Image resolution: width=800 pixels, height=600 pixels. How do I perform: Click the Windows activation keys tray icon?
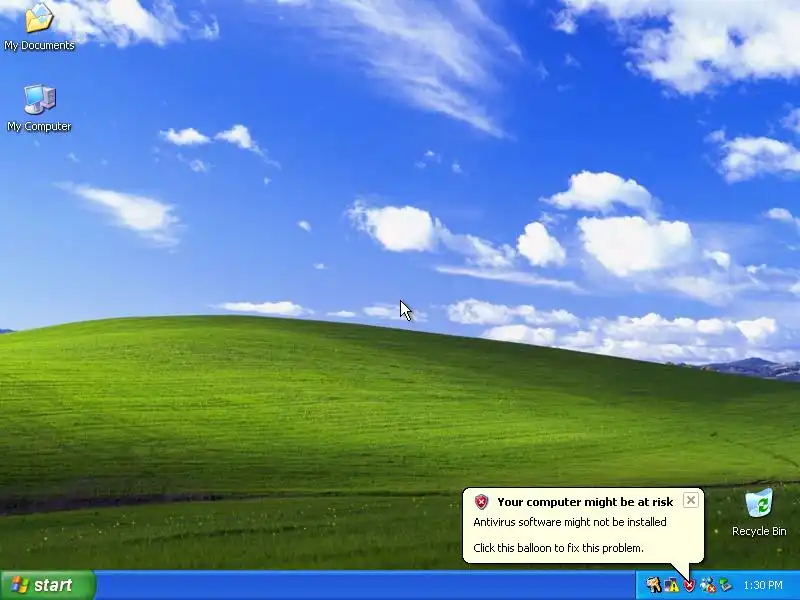pos(654,585)
